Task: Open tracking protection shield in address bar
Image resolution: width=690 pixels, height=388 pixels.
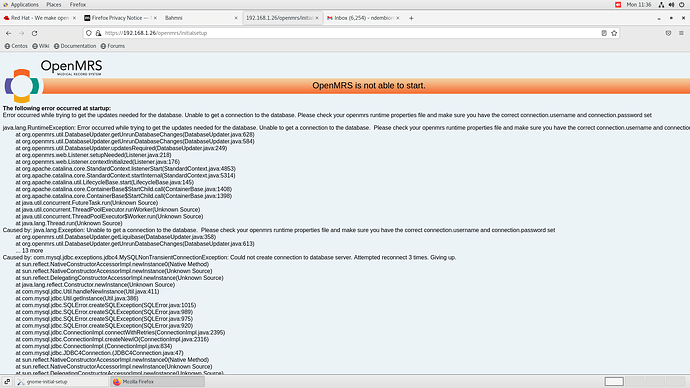Action: click(89, 33)
